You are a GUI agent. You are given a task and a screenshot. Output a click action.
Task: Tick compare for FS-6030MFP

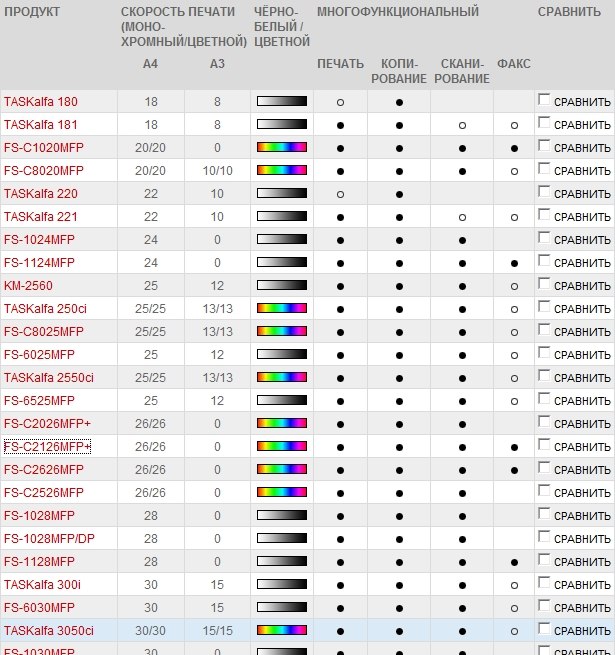click(x=544, y=605)
